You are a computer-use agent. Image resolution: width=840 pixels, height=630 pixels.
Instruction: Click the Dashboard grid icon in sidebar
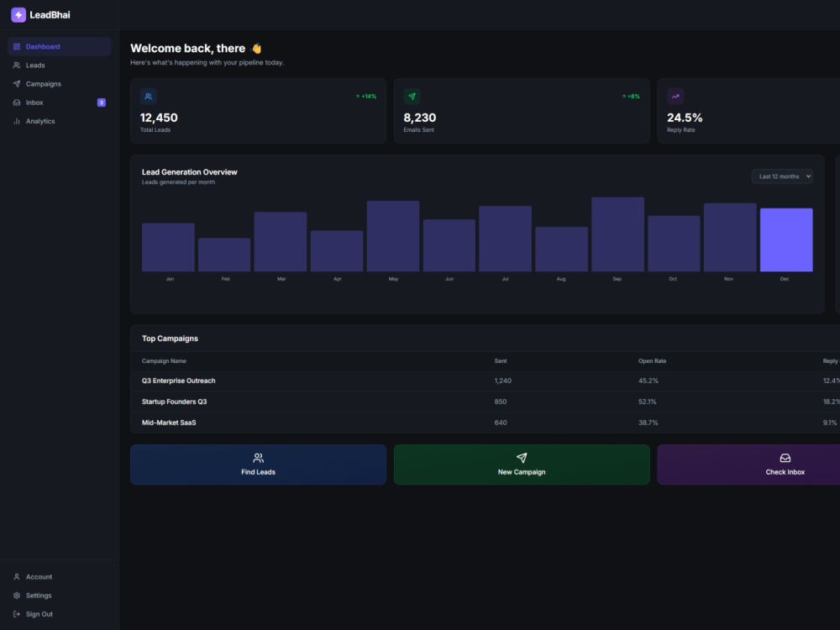click(17, 46)
